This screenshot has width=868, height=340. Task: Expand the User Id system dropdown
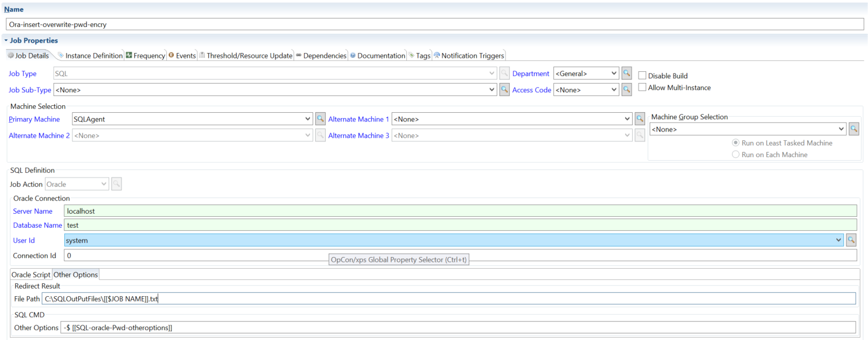(839, 240)
